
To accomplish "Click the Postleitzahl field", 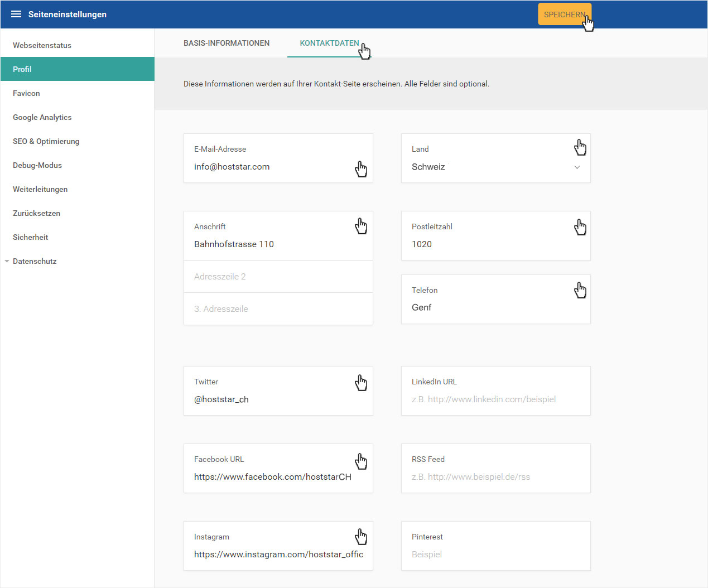I will (496, 235).
